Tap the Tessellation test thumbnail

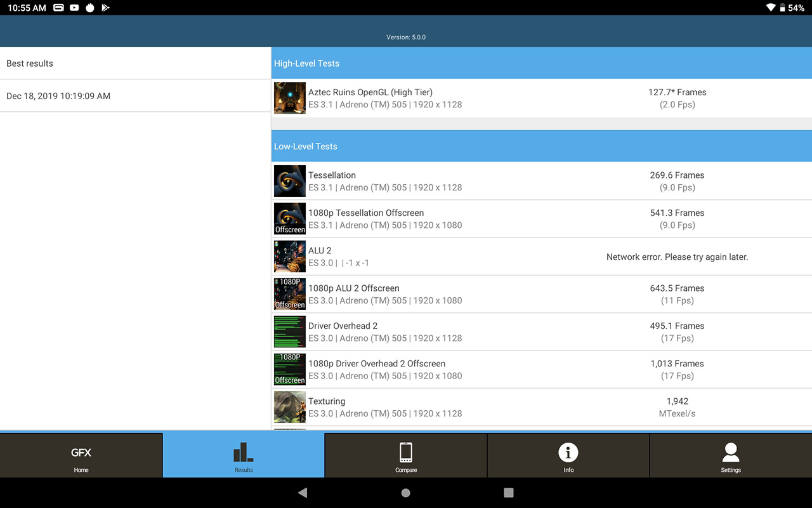[x=290, y=181]
